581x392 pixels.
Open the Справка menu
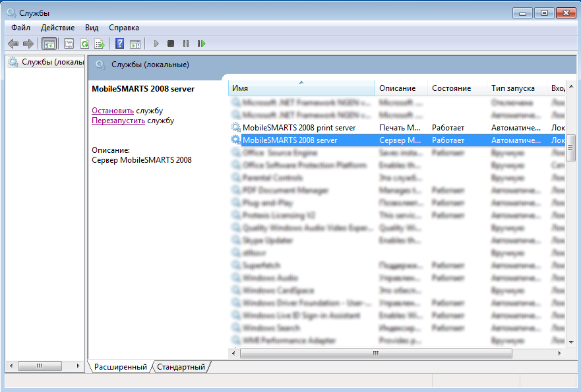[124, 28]
